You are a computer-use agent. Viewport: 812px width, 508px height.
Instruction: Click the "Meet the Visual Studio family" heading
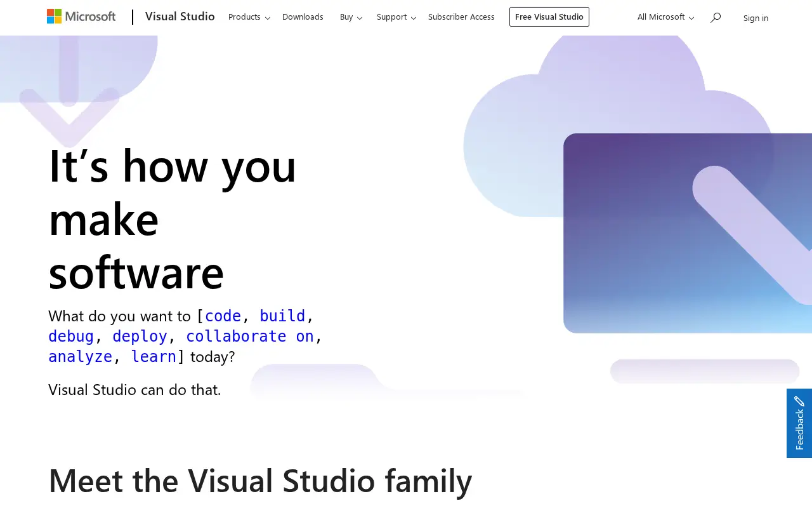pos(260,480)
